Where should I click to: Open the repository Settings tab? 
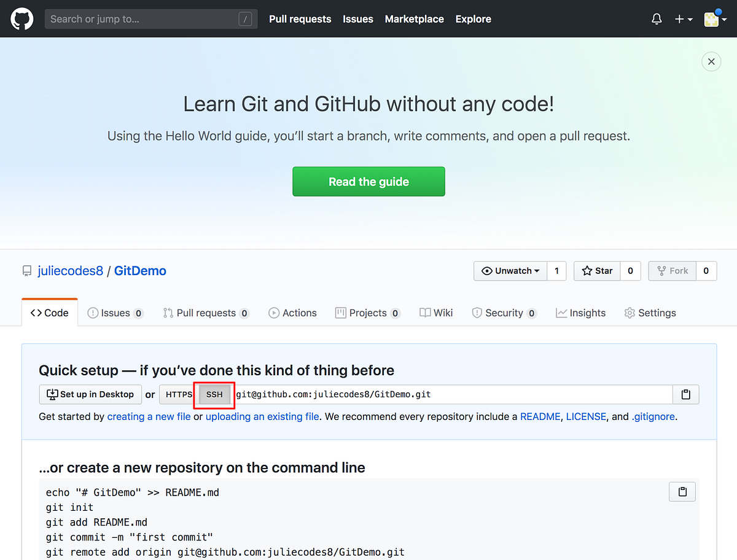650,313
